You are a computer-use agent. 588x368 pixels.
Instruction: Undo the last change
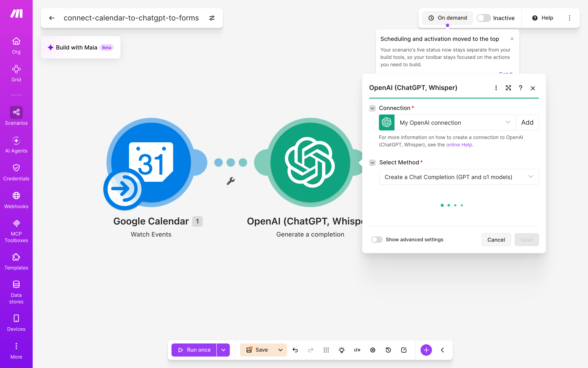point(295,350)
